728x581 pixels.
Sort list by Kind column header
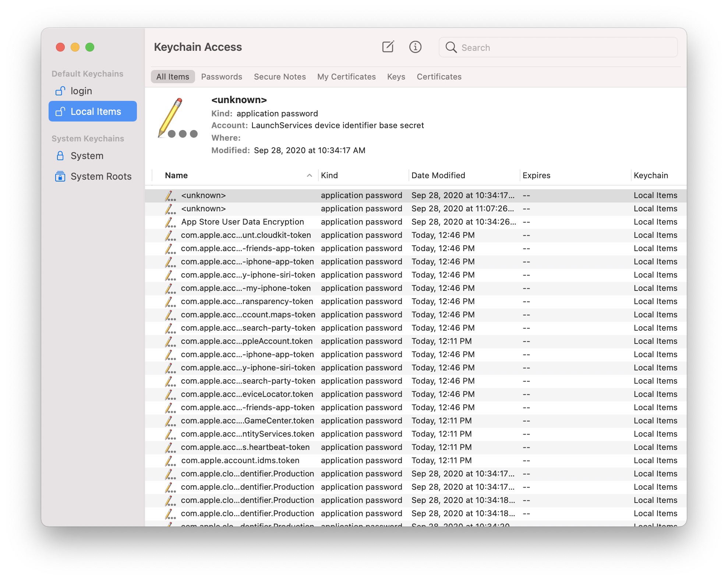pyautogui.click(x=329, y=176)
